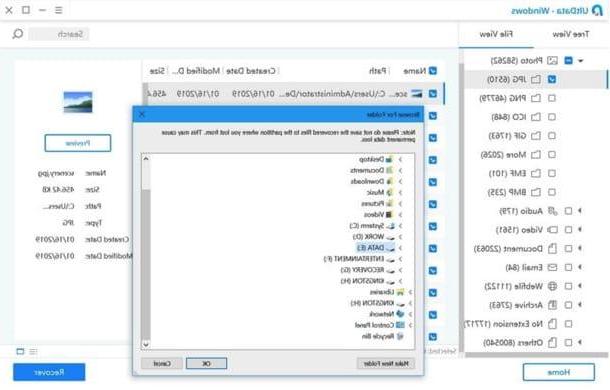Click the dialog scrollbar up arrow
The image size is (610, 390).
pyautogui.click(x=146, y=159)
